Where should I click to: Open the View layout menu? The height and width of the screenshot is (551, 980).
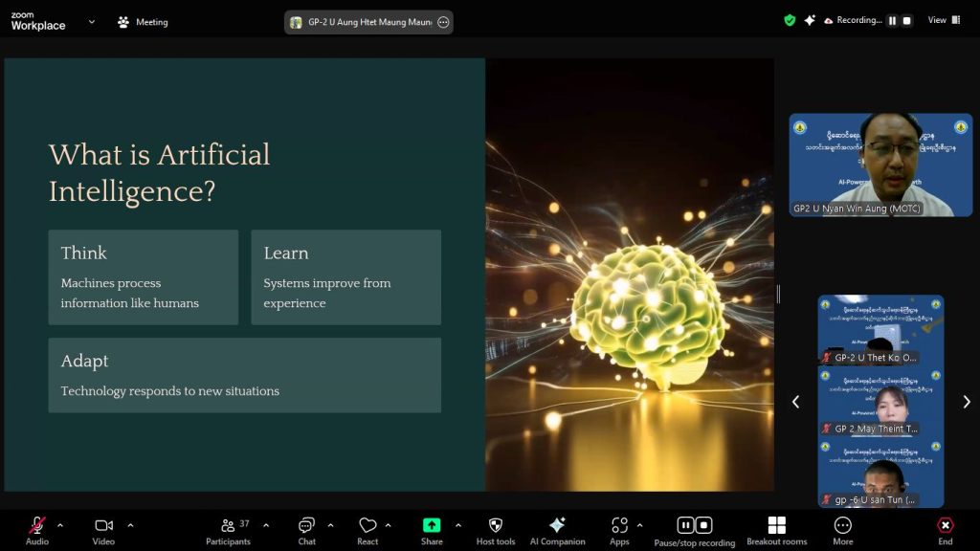pos(942,20)
